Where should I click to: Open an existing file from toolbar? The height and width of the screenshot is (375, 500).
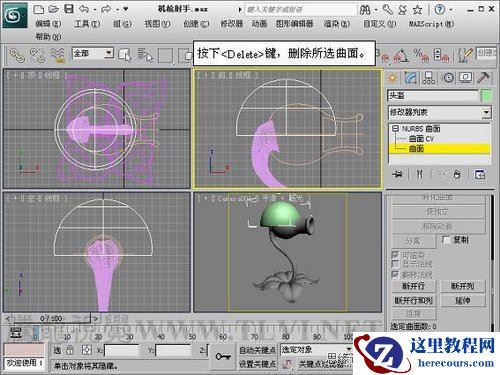(53, 9)
